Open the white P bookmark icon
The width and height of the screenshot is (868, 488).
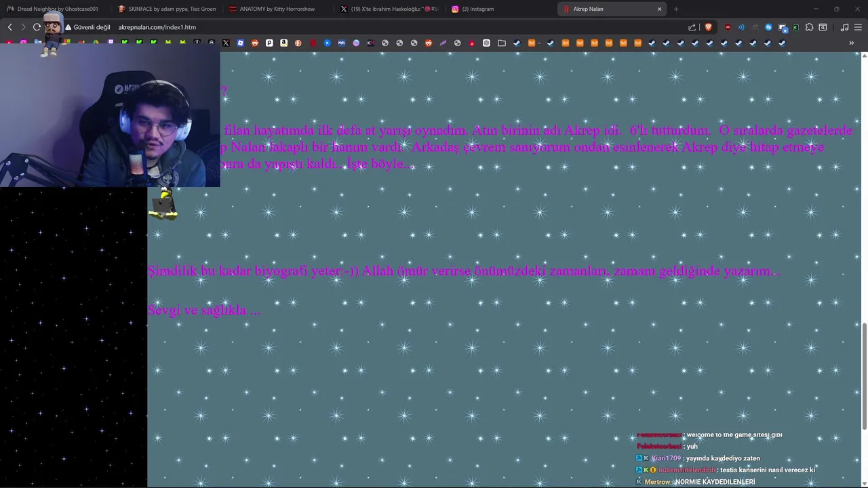click(269, 43)
